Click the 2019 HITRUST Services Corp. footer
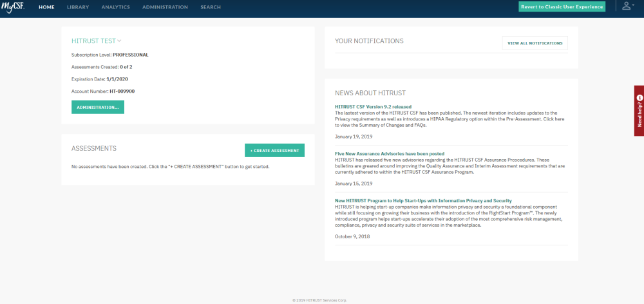 (319, 301)
